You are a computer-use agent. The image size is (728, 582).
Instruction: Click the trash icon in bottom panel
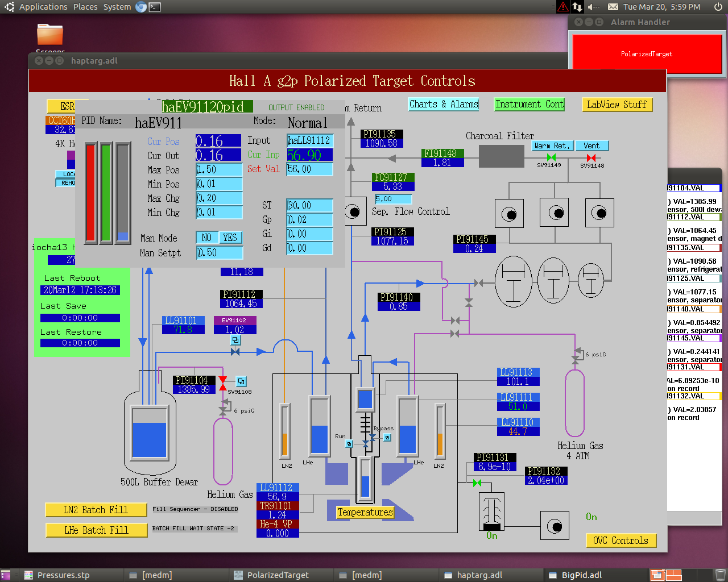coord(720,575)
